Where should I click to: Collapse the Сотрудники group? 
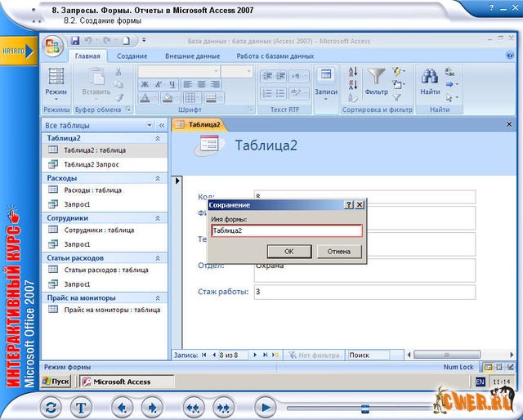point(157,218)
